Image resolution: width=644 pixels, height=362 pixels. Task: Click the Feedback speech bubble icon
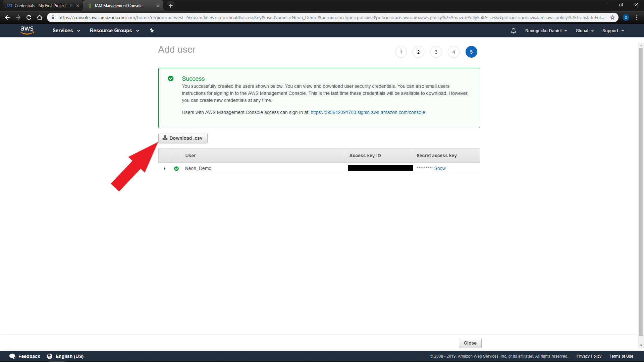coord(12,356)
